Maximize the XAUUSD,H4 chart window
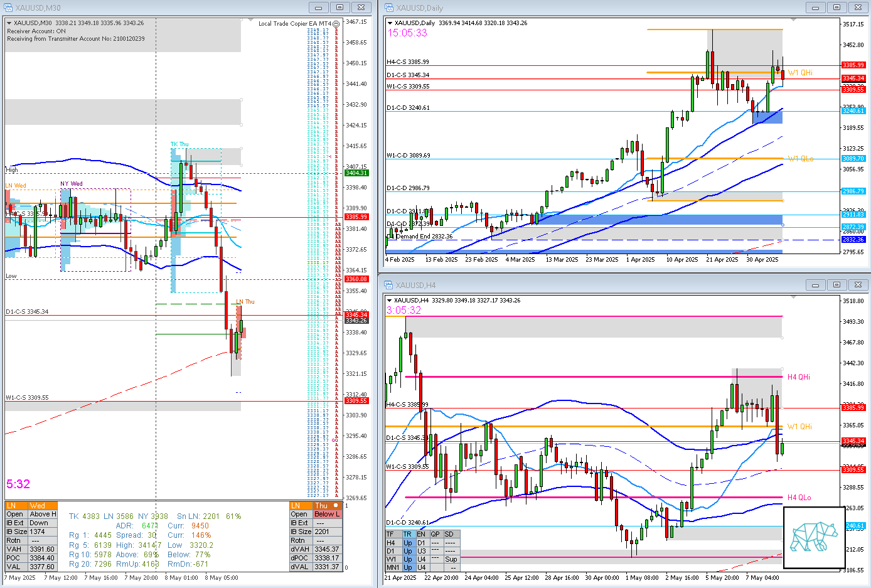The width and height of the screenshot is (871, 588). tap(836, 285)
